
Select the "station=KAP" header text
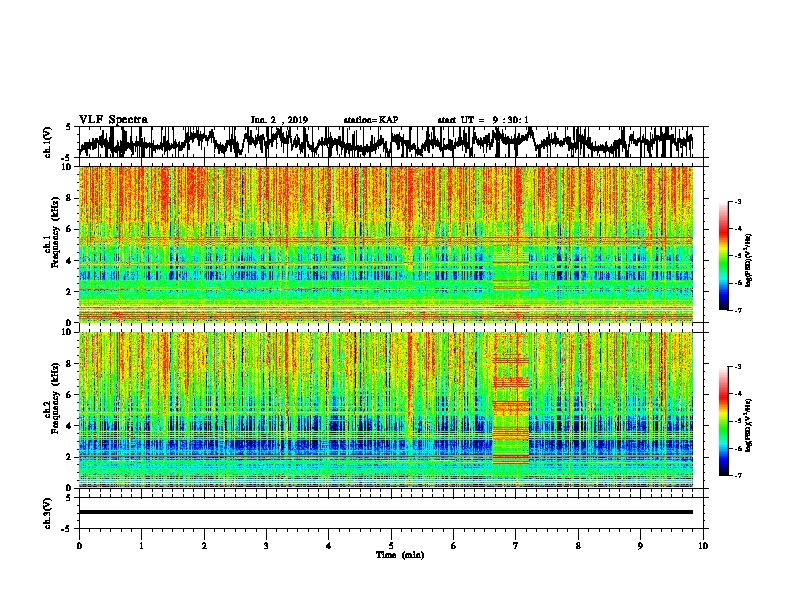click(371, 120)
